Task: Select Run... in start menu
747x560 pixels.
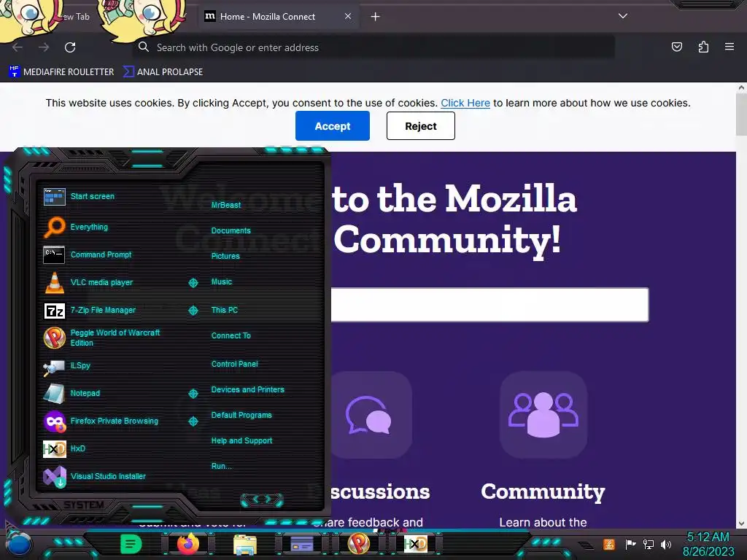Action: coord(222,466)
